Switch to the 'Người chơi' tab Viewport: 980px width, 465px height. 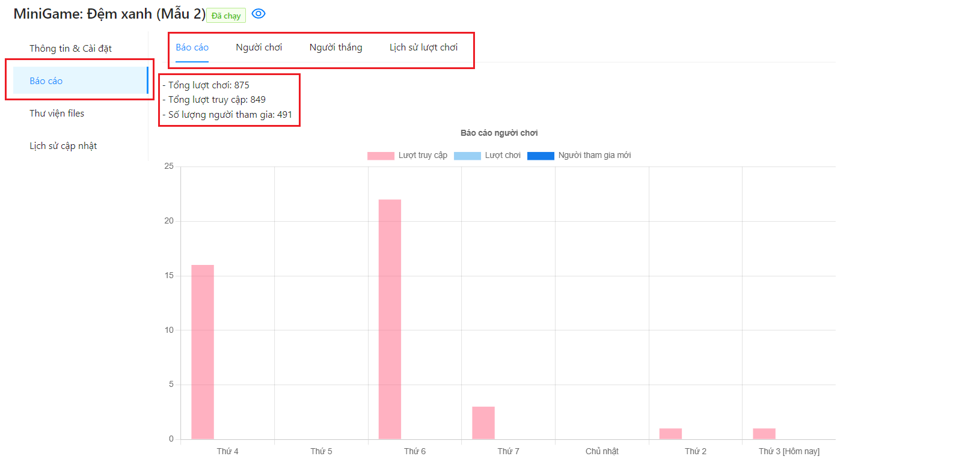tap(259, 47)
